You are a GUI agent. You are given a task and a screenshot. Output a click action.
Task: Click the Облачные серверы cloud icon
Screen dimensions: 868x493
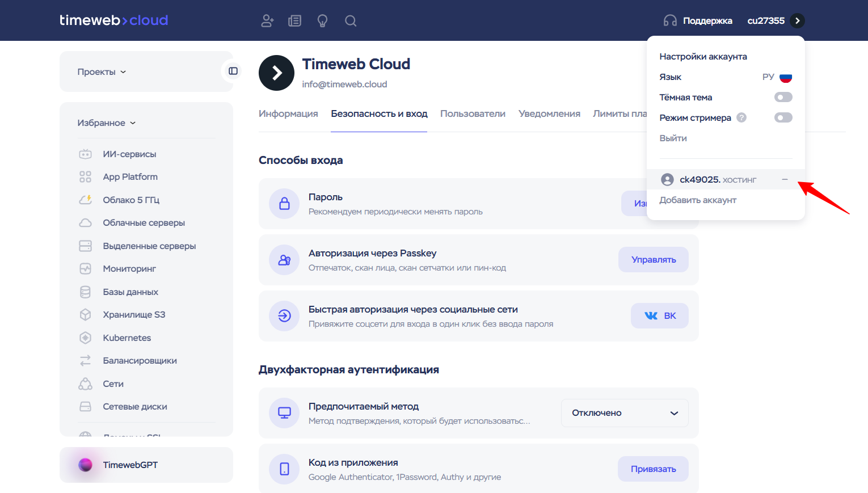[85, 223]
